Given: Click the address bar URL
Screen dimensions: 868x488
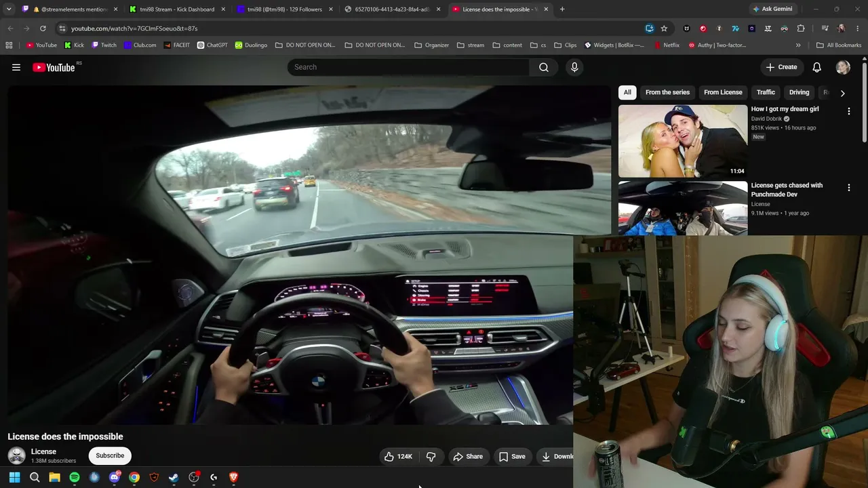Looking at the screenshot, I should [x=134, y=28].
